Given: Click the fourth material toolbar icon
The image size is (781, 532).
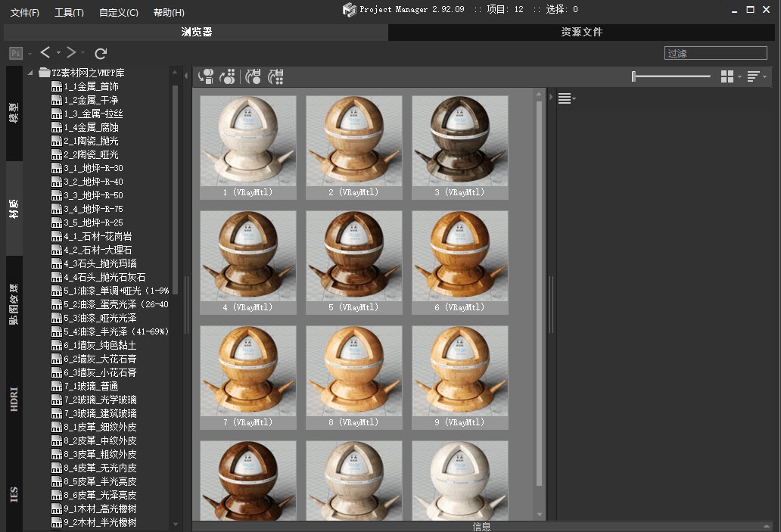Looking at the screenshot, I should click(x=276, y=76).
